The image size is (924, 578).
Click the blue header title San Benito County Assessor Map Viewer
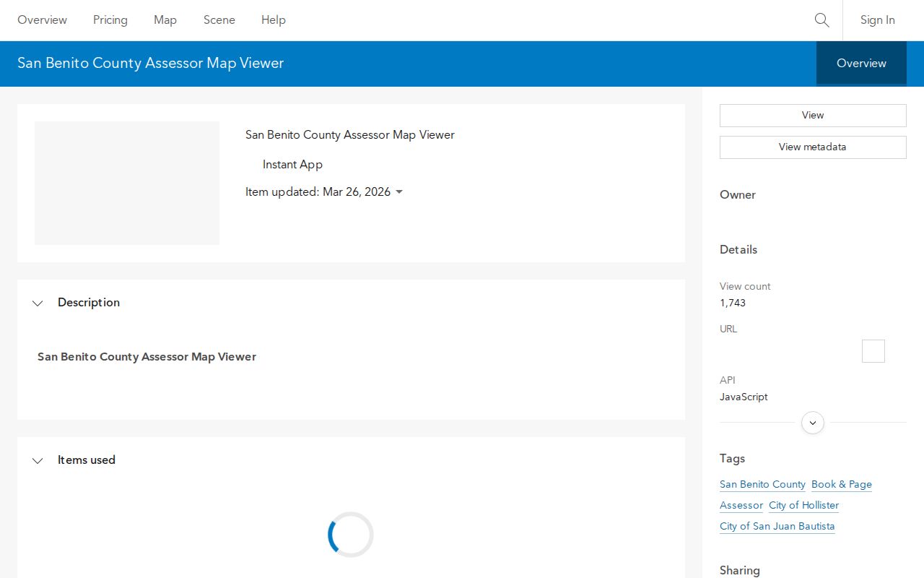(151, 64)
